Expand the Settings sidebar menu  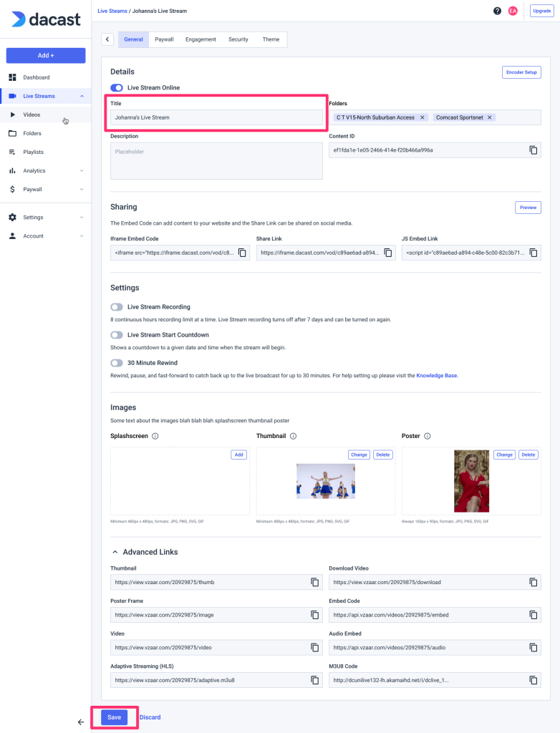[x=82, y=218]
